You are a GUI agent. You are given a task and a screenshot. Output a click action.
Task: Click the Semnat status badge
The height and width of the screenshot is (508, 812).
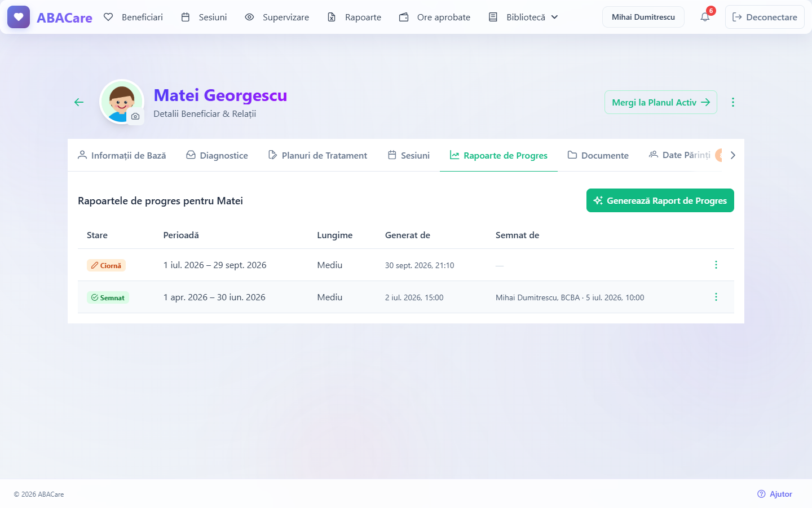point(108,297)
